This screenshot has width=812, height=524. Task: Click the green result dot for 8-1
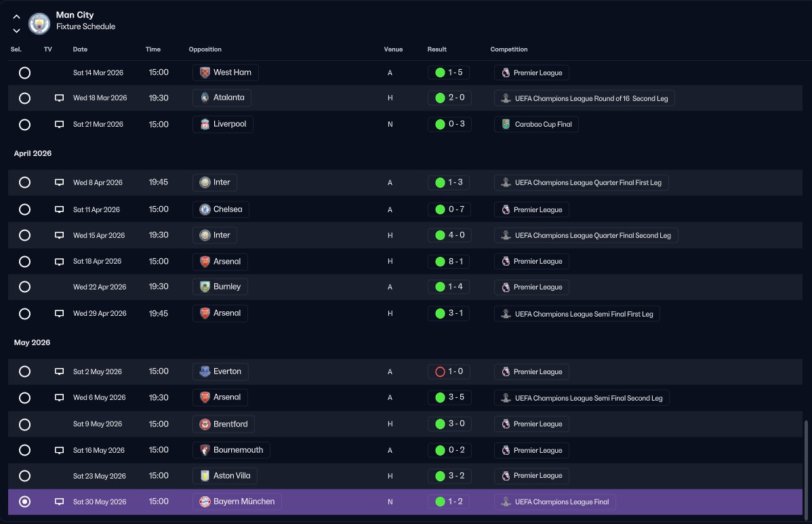(440, 262)
